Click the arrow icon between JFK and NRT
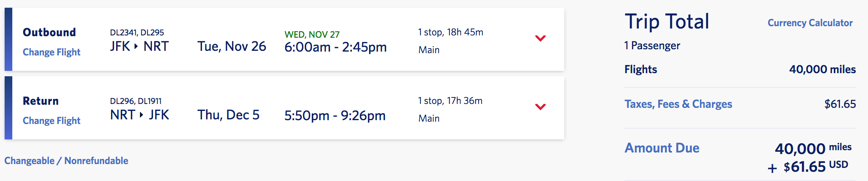Screen dimensions: 868x181 coord(136,46)
